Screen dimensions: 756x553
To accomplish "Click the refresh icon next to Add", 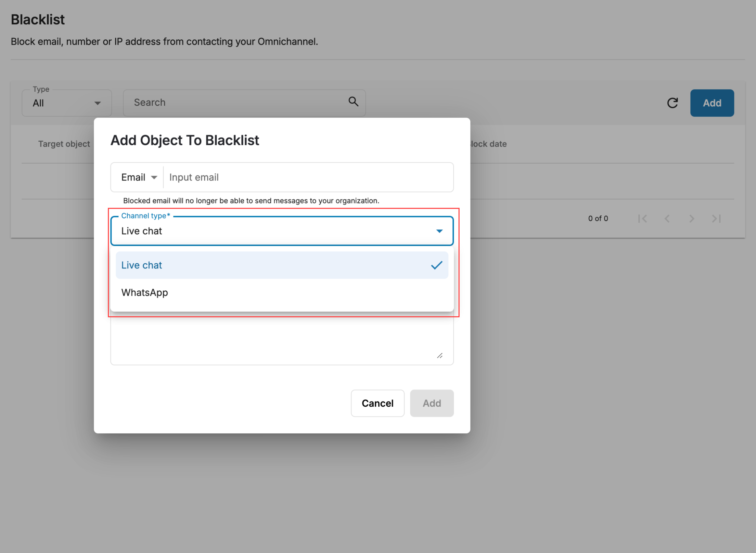I will tap(672, 103).
